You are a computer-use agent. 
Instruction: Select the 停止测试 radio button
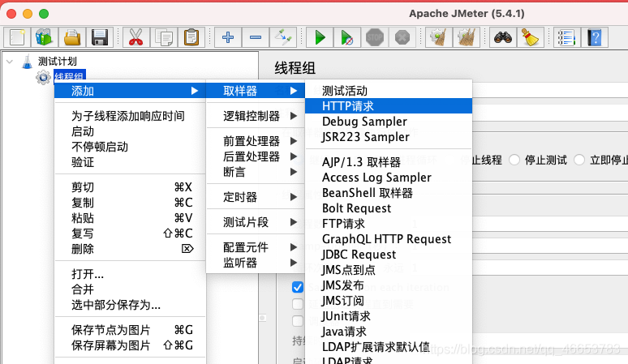514,160
